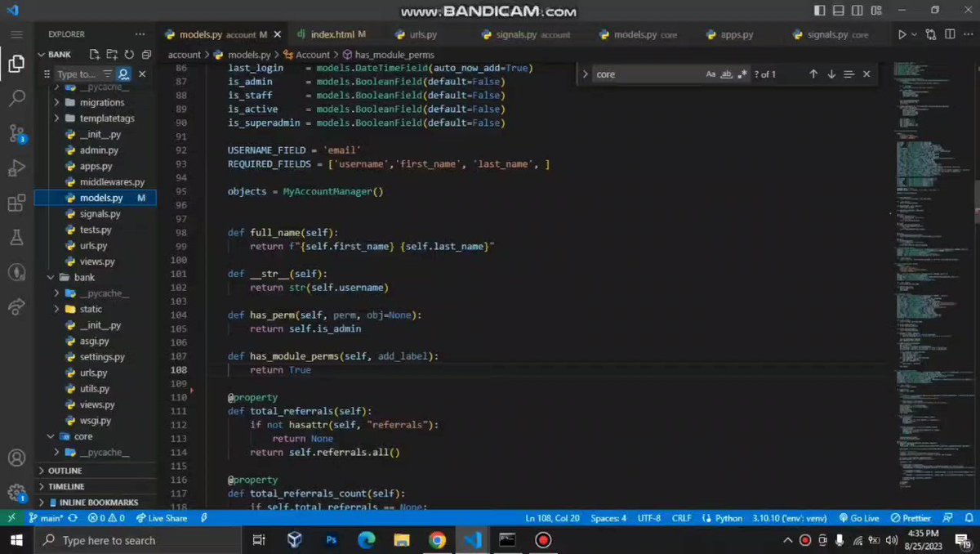Switch to the signals.py account tab
This screenshot has height=554, width=980.
point(533,35)
